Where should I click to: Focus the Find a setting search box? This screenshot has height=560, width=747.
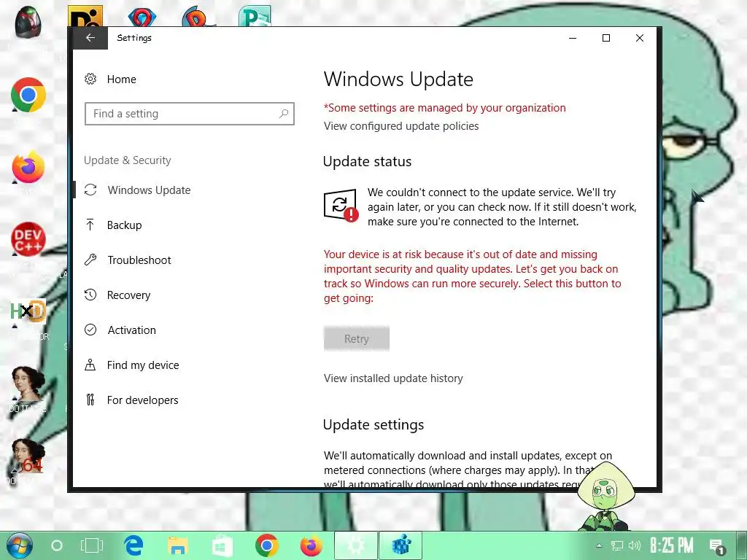(x=190, y=114)
